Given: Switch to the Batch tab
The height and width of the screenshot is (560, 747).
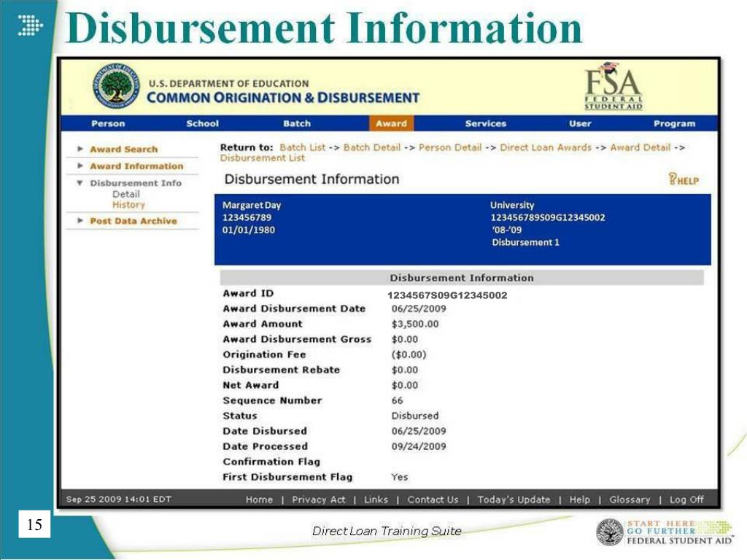Looking at the screenshot, I should click(297, 123).
